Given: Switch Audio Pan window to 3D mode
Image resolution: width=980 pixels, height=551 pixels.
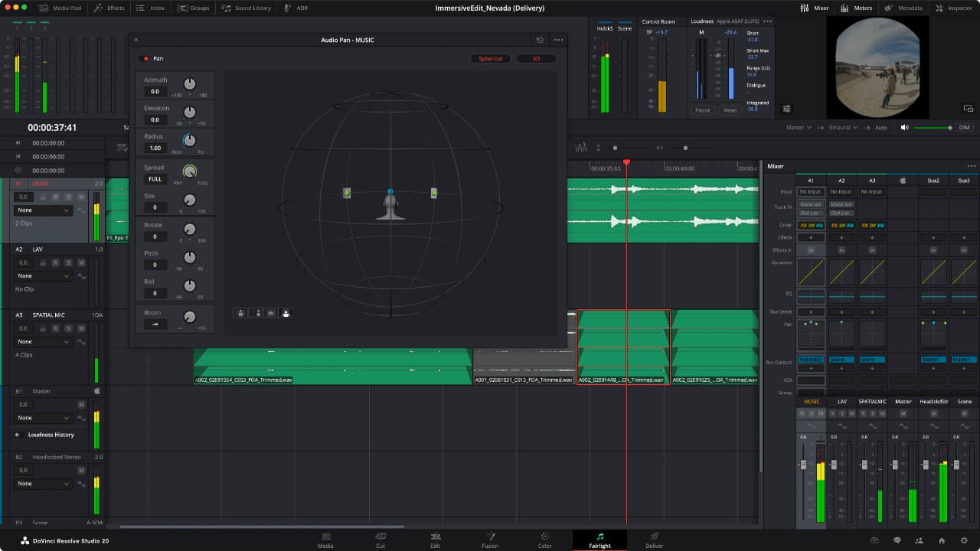Looking at the screenshot, I should 536,57.
